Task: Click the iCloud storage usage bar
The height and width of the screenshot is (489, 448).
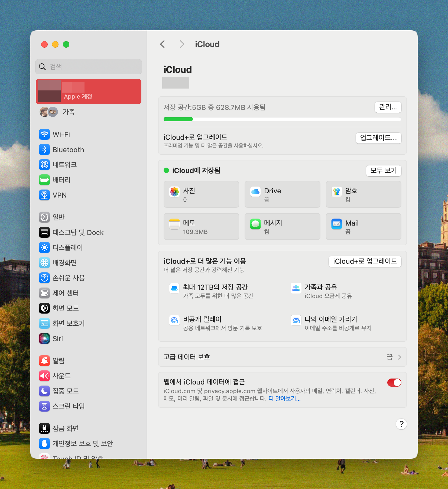Action: coord(282,119)
